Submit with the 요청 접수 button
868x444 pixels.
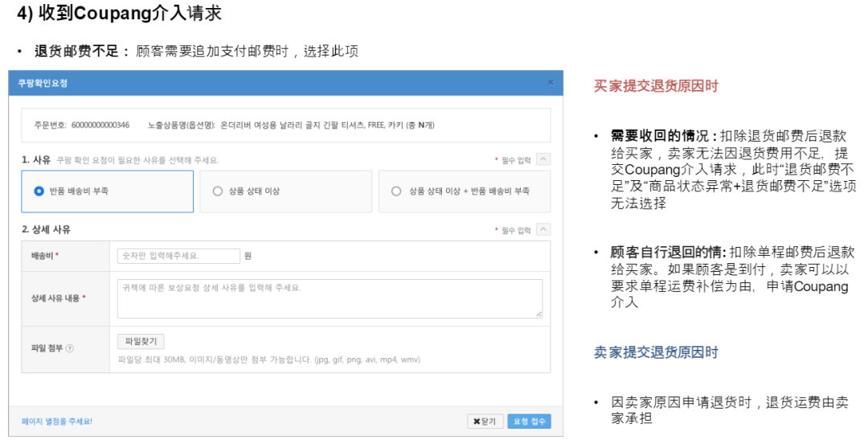tap(529, 421)
